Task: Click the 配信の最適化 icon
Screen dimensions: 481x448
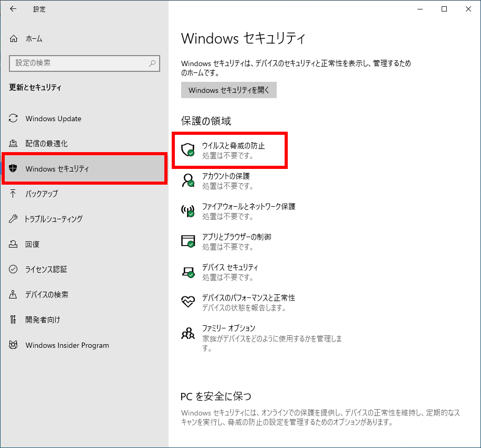Action: point(13,143)
